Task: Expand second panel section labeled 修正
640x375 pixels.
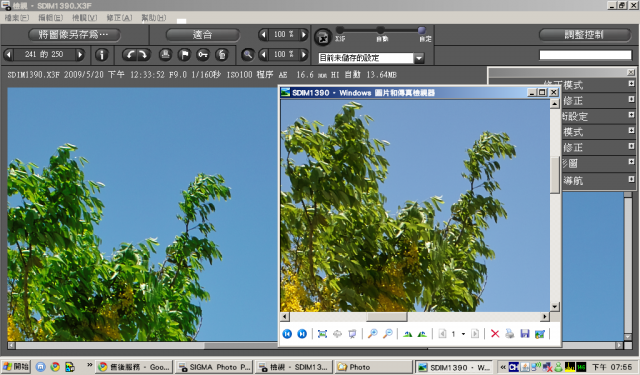Action: click(x=631, y=99)
